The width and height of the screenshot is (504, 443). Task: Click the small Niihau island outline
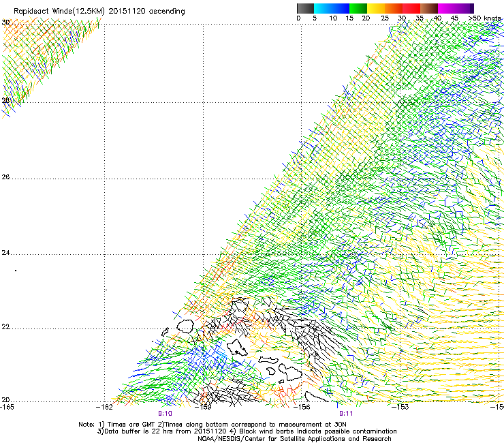(x=166, y=332)
